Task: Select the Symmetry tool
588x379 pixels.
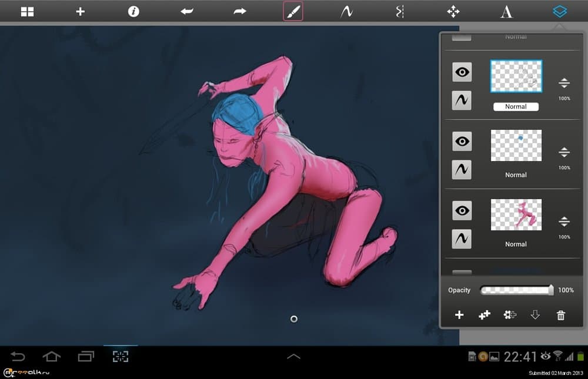Action: pyautogui.click(x=399, y=11)
